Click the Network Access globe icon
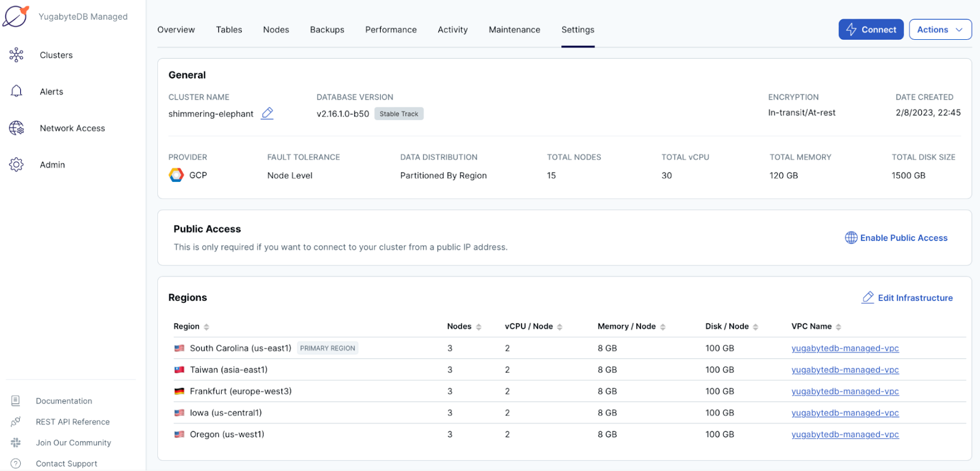Image resolution: width=980 pixels, height=471 pixels. [16, 128]
